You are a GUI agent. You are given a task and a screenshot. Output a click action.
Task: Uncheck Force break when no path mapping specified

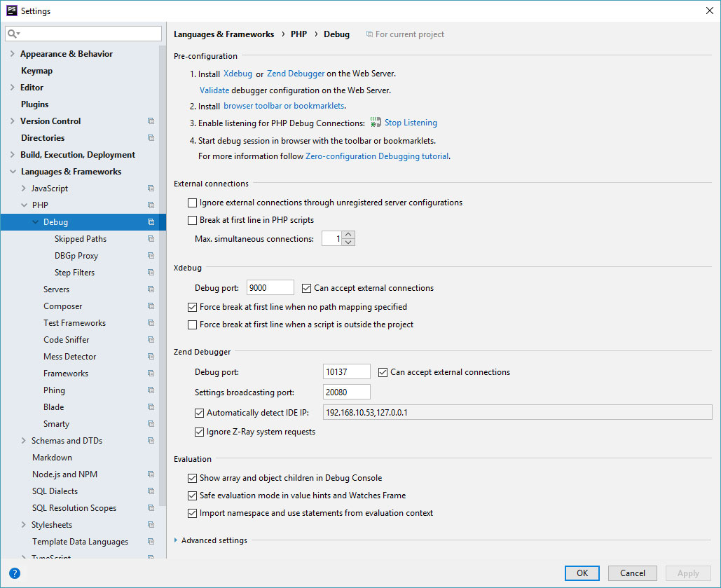192,308
